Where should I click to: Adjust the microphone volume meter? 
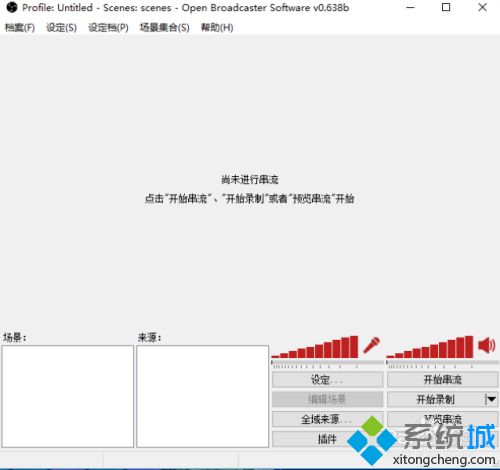[x=315, y=347]
